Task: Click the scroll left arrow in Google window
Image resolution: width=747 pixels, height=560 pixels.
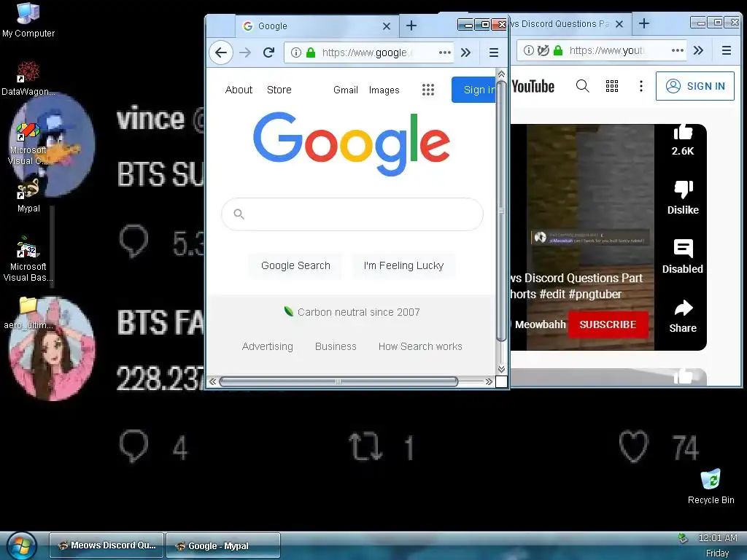Action: [x=212, y=381]
